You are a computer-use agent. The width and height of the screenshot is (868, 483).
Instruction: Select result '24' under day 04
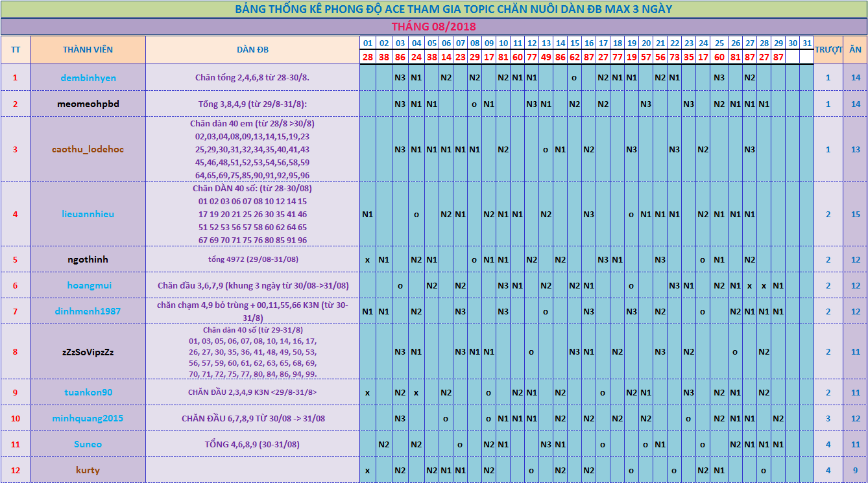[416, 56]
